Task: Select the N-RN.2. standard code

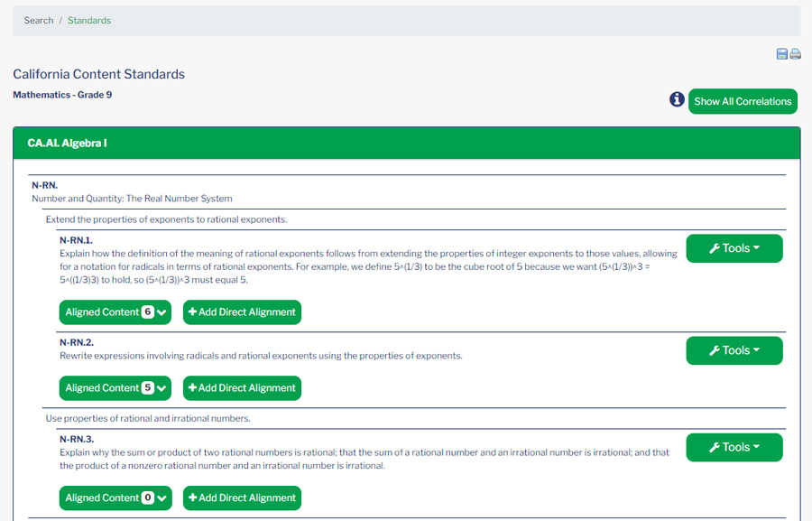Action: coord(77,342)
